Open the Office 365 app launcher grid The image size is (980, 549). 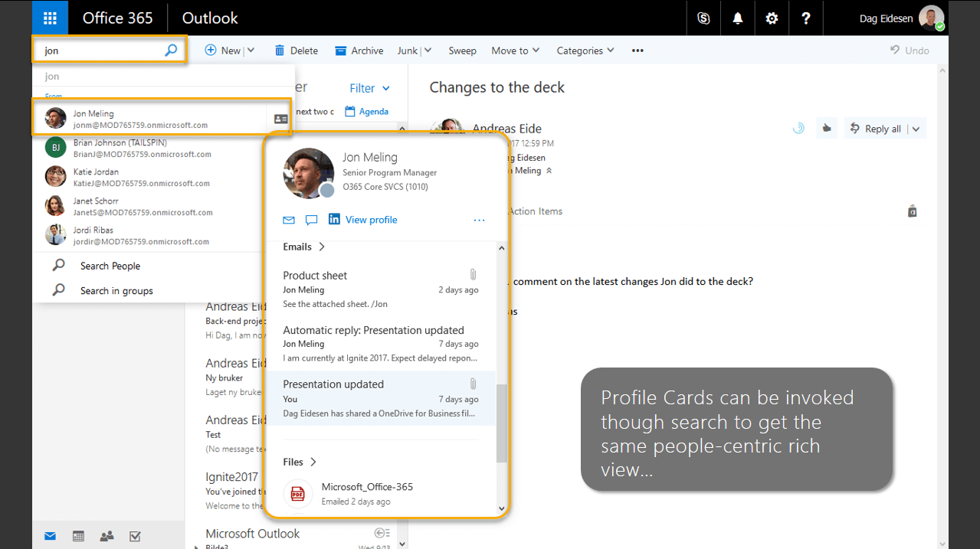point(50,18)
